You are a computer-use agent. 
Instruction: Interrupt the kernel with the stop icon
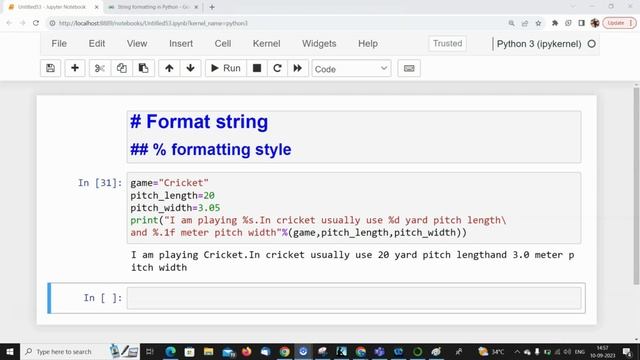tap(257, 68)
